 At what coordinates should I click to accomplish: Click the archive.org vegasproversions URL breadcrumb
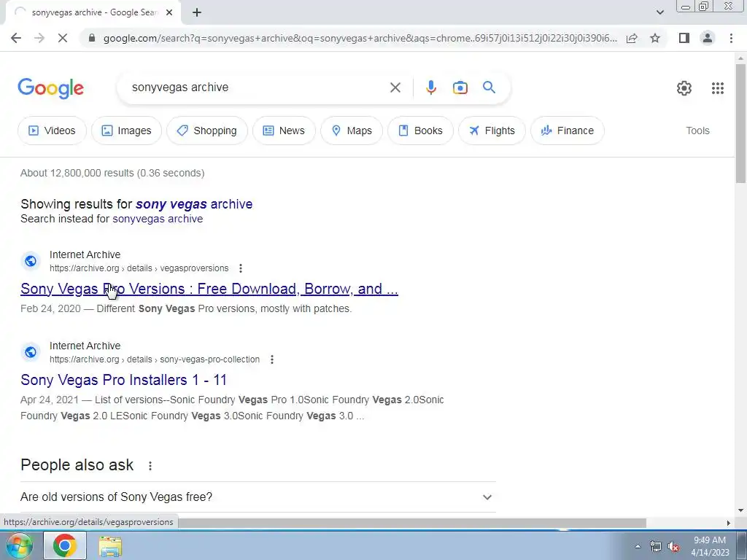[x=139, y=268]
